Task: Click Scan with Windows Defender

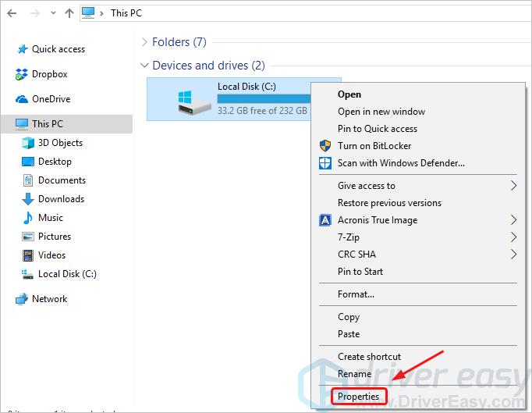Action: 400,163
